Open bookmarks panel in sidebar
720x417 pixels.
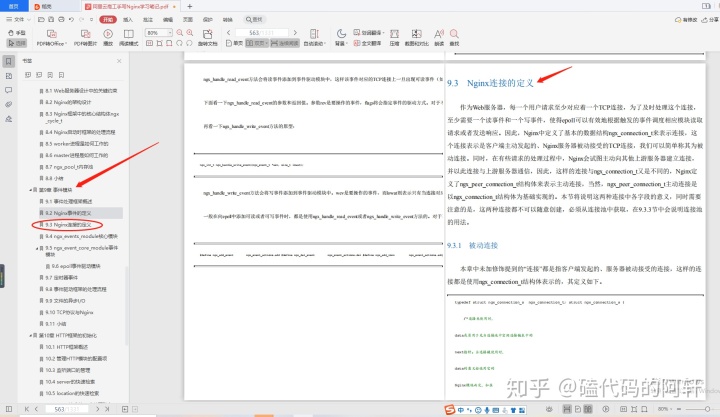[x=9, y=61]
